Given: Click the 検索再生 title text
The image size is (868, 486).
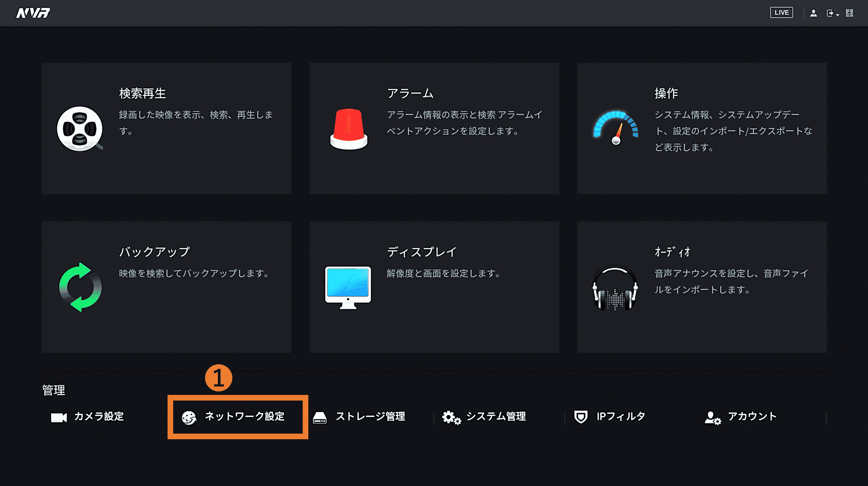Looking at the screenshot, I should (142, 93).
